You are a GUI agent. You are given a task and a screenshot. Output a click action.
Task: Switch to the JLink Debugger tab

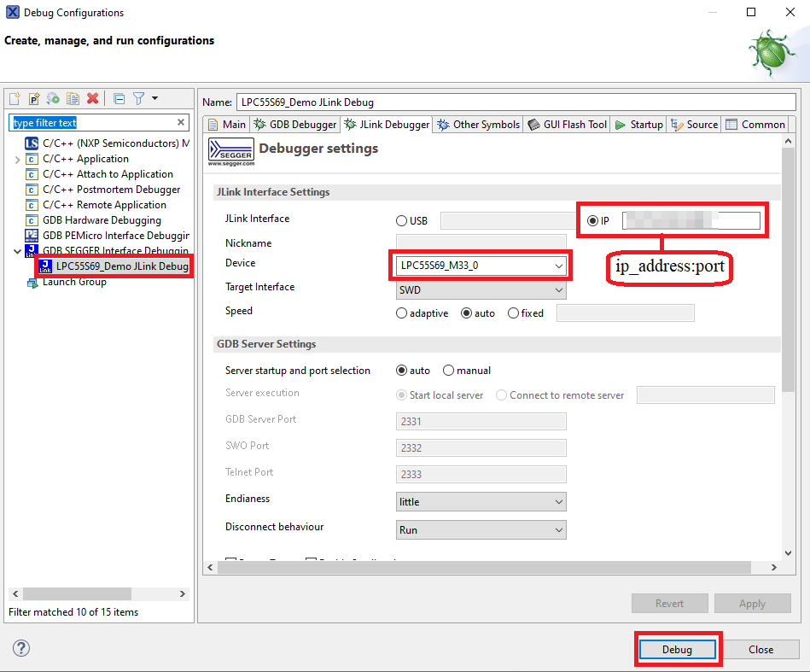(387, 125)
